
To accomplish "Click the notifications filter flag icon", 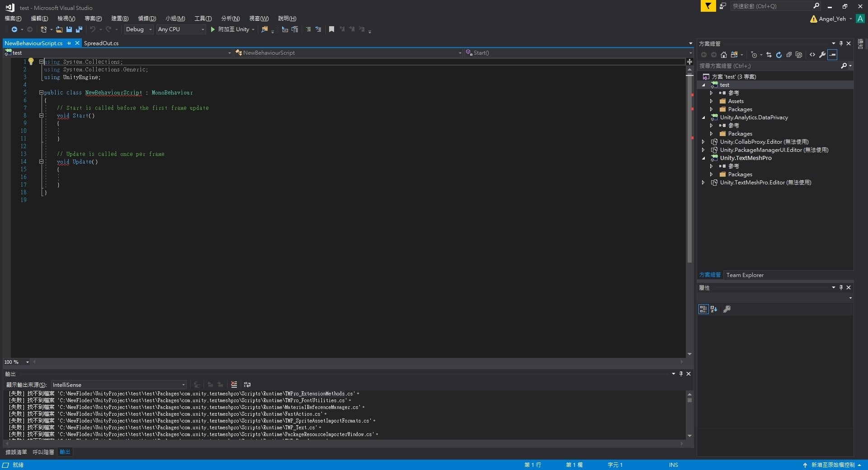I will pyautogui.click(x=708, y=6).
